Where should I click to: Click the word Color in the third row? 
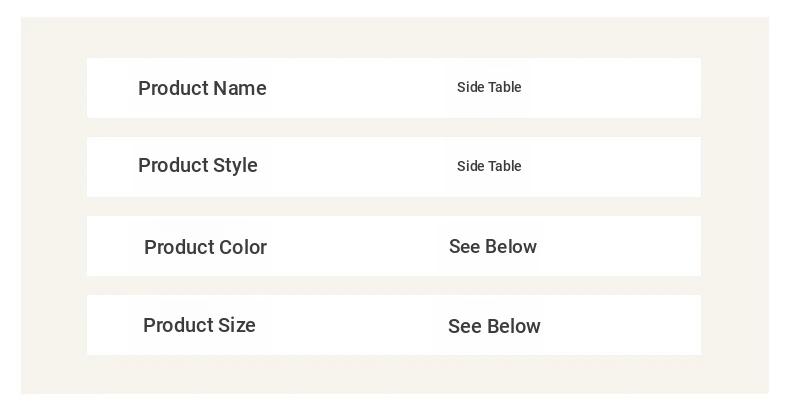[x=243, y=247]
